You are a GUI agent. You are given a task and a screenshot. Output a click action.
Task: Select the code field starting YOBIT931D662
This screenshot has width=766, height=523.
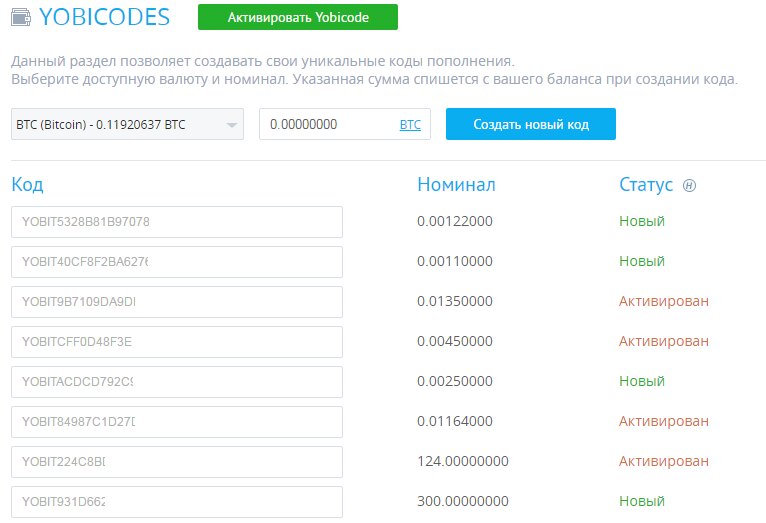(177, 501)
